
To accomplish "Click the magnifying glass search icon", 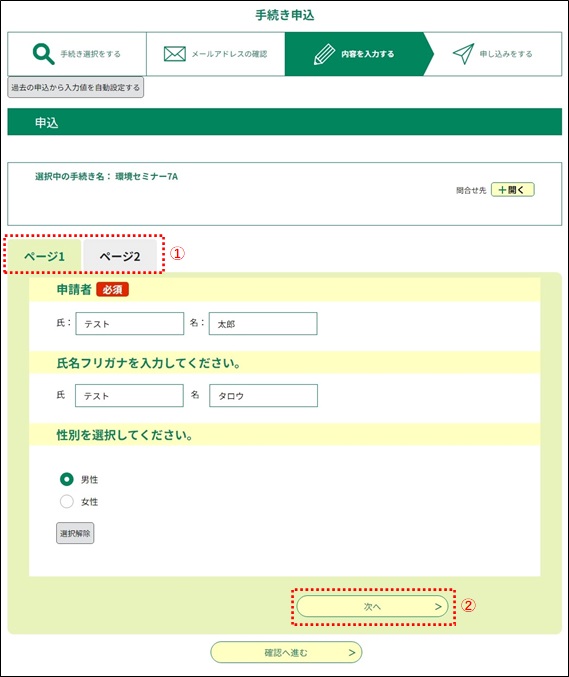I will click(44, 54).
